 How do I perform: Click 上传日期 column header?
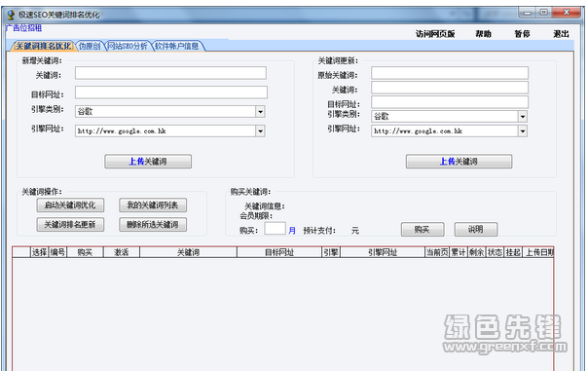[538, 252]
